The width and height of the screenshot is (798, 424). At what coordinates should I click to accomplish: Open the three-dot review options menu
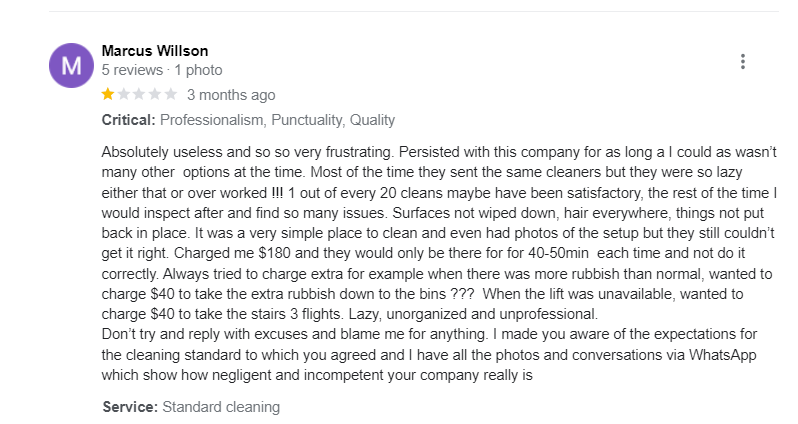tap(743, 62)
